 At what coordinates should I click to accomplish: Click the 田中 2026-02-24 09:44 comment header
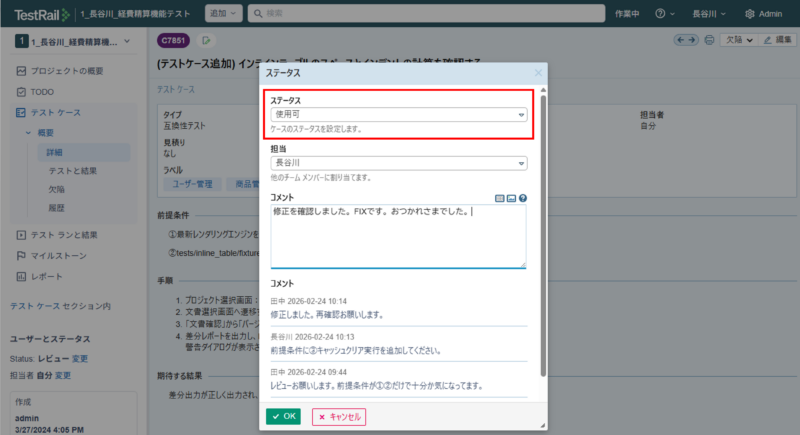[309, 372]
